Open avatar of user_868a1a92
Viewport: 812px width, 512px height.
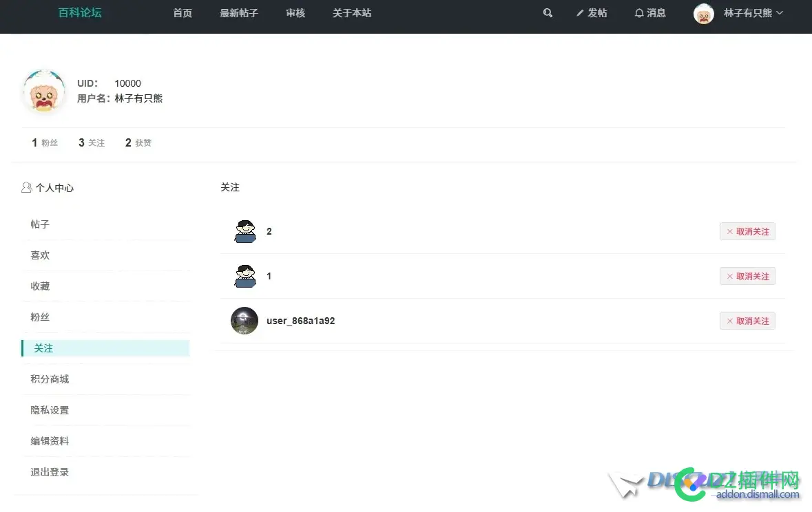(244, 321)
